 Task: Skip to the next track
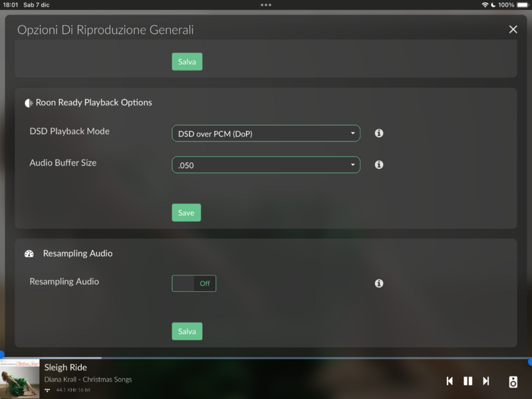coord(486,381)
